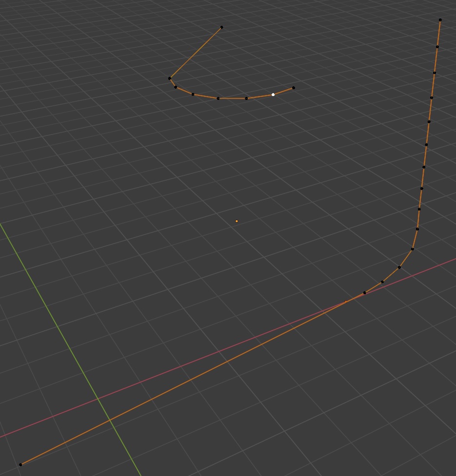Click the orange object origin dot

point(237,221)
